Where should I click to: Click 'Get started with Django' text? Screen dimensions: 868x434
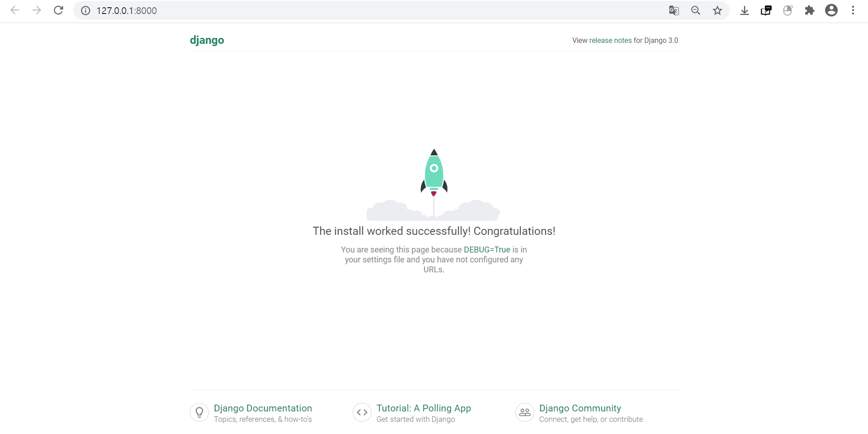[x=416, y=419]
